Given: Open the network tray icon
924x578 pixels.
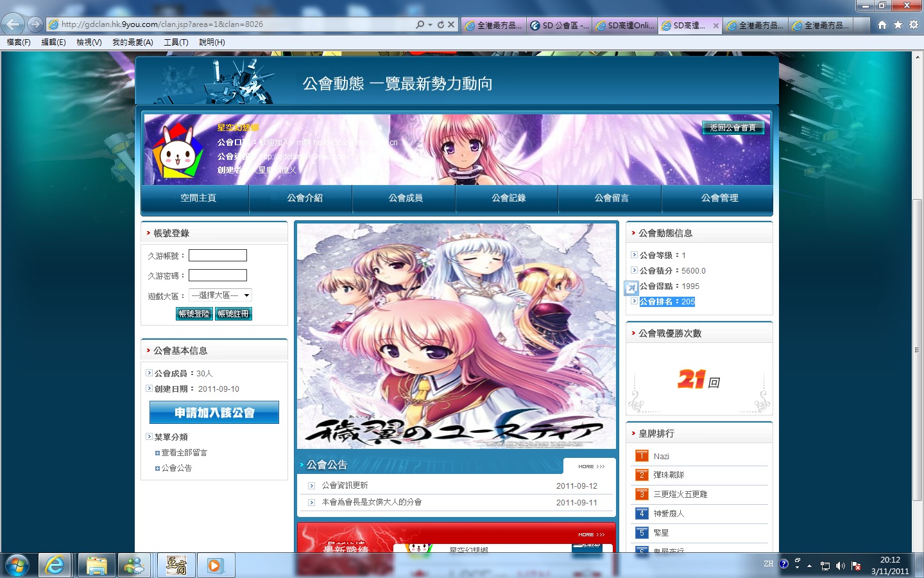Looking at the screenshot, I should pyautogui.click(x=825, y=566).
